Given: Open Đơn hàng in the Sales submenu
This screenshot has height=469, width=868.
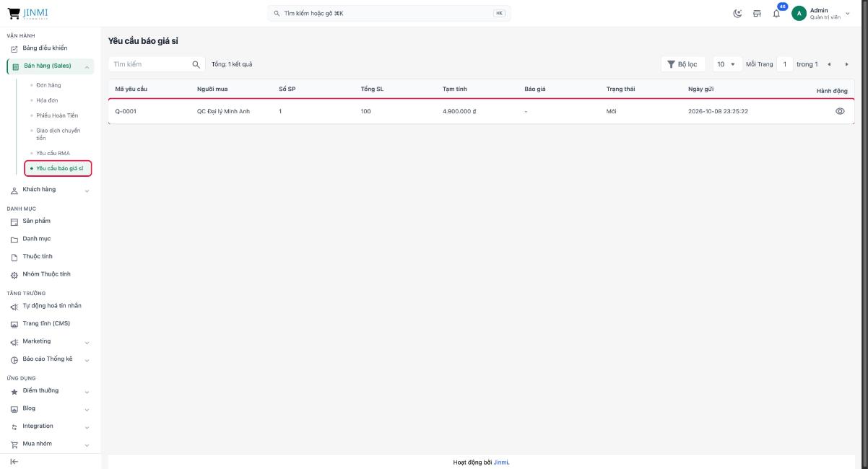Looking at the screenshot, I should [48, 85].
